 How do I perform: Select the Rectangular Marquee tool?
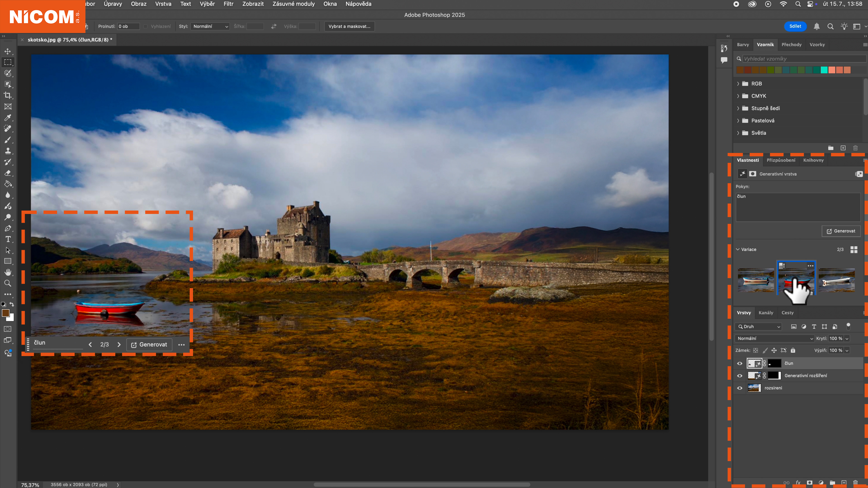pyautogui.click(x=8, y=62)
